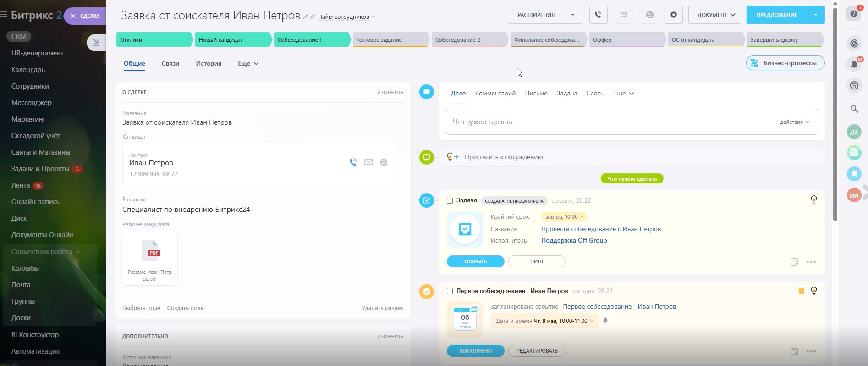The image size is (868, 366).
Task: Open the settings gear in deal header
Action: tap(673, 15)
